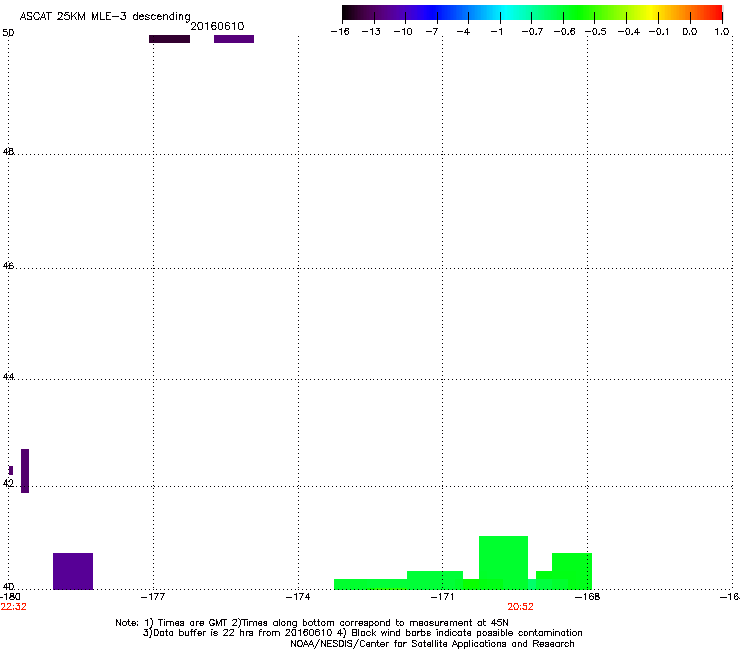The height and width of the screenshot is (650, 740).
Task: Click the low green strip near -173
Action: 370,584
